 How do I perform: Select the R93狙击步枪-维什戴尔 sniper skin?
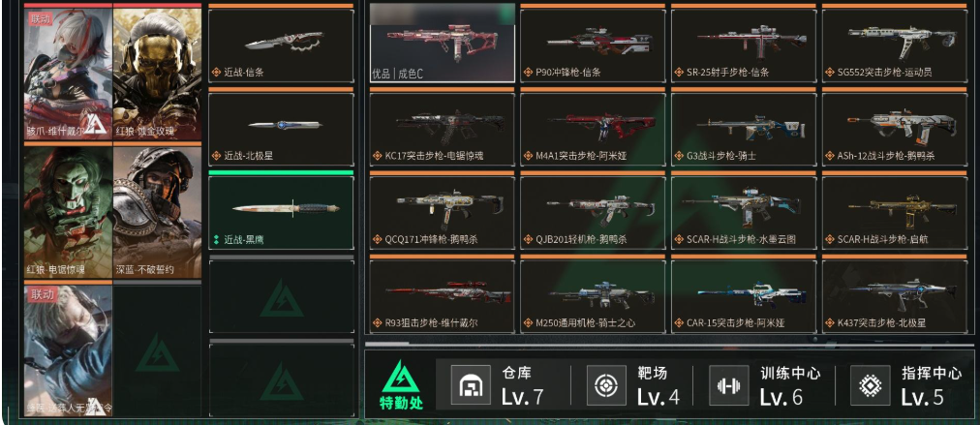(x=442, y=296)
